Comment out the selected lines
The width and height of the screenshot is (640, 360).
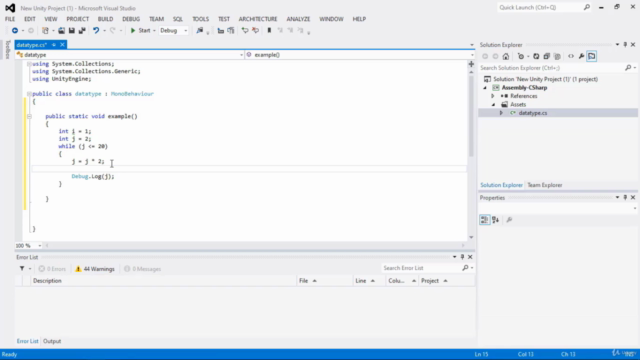(245, 31)
